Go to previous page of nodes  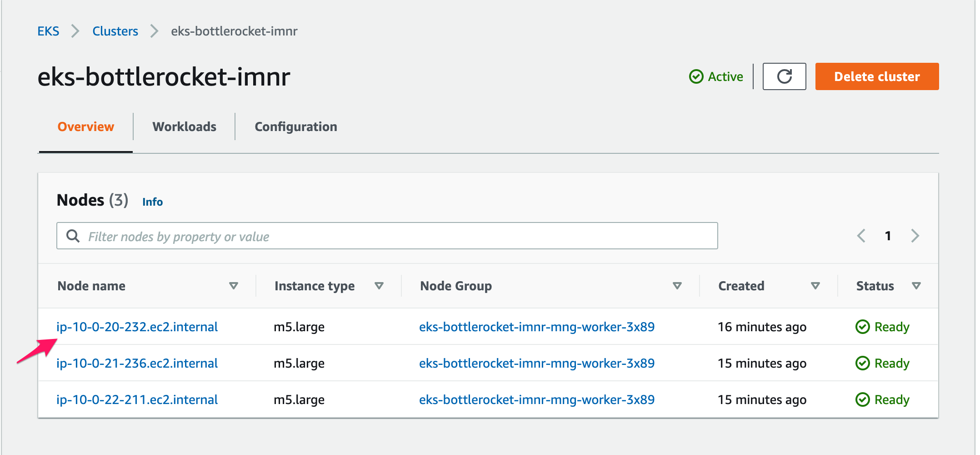click(861, 236)
